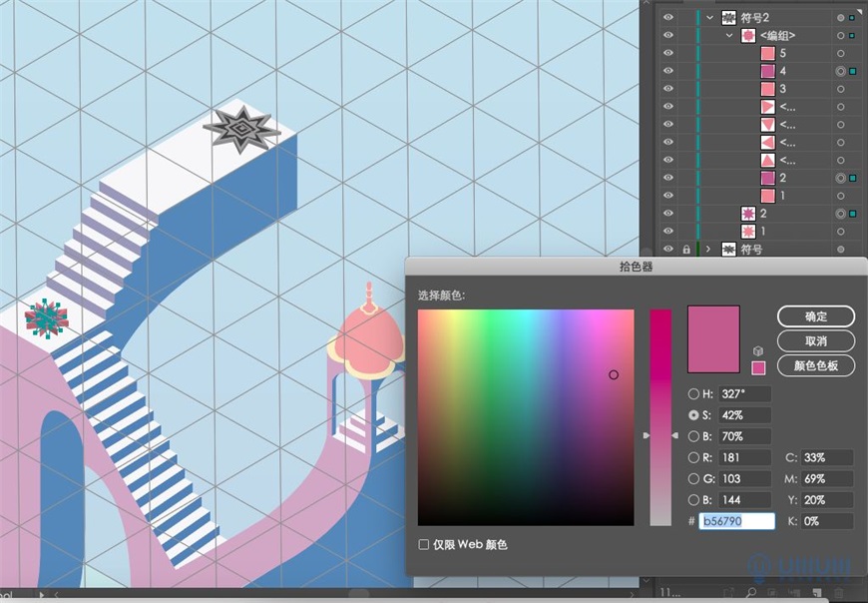The height and width of the screenshot is (603, 868).
Task: Collapse the <编组> sublayer group
Action: tap(729, 34)
